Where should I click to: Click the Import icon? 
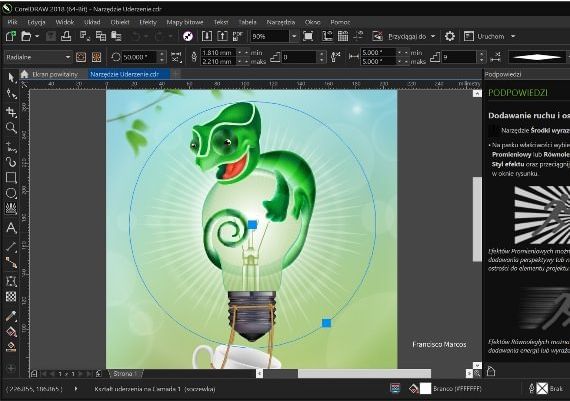[207, 36]
